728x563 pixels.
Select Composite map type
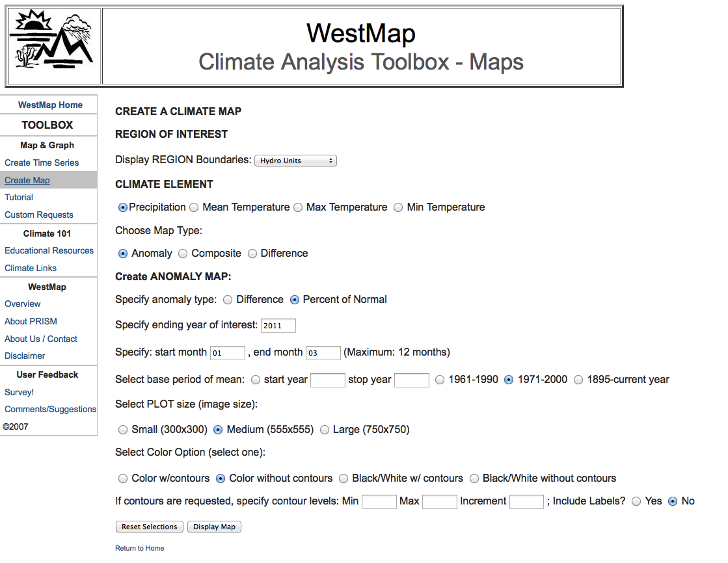183,254
